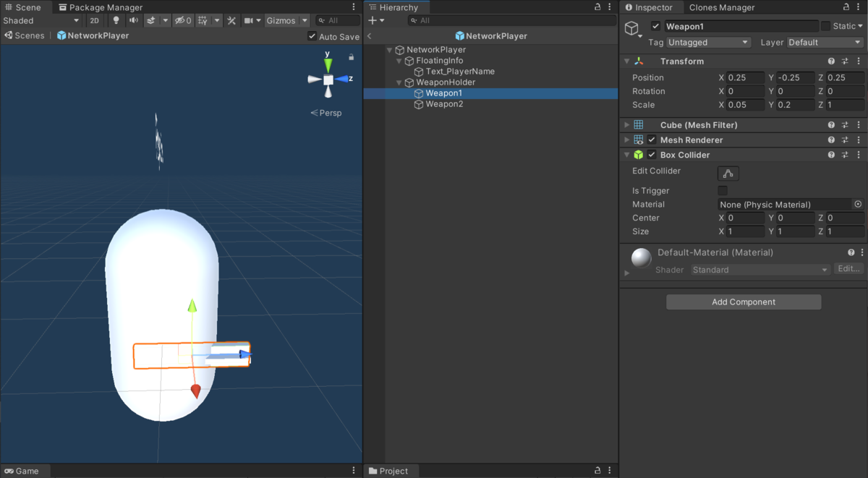Click the Edit Collider icon button
Viewport: 868px width, 478px height.
(728, 174)
